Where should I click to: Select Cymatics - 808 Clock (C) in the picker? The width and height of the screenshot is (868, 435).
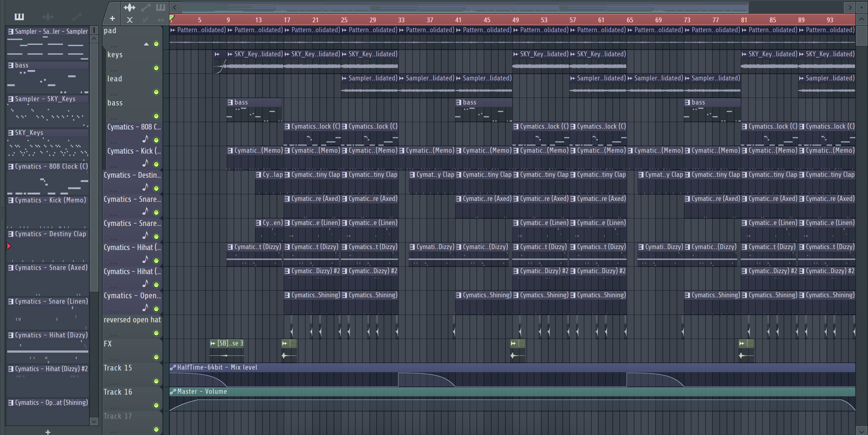click(x=48, y=166)
